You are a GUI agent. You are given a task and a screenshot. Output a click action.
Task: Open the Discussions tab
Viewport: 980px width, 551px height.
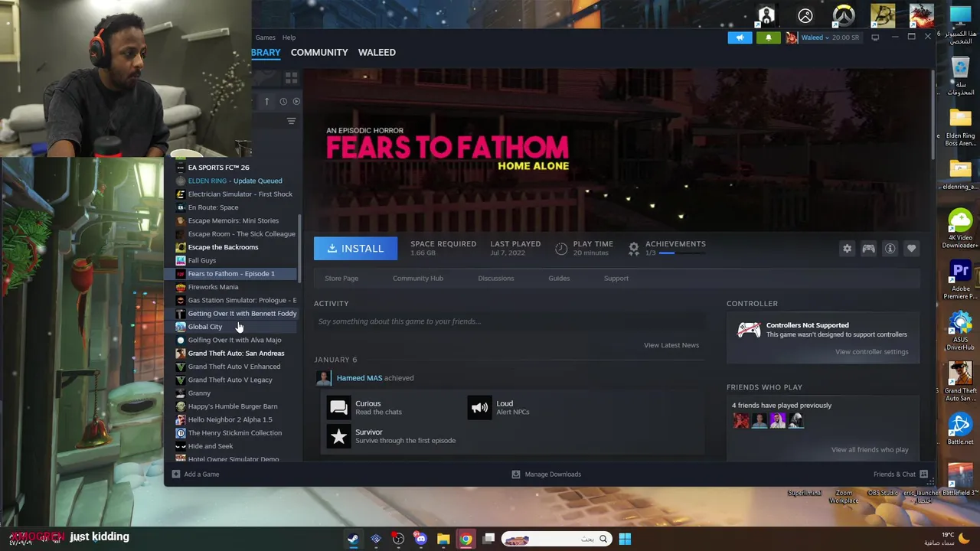[496, 279]
